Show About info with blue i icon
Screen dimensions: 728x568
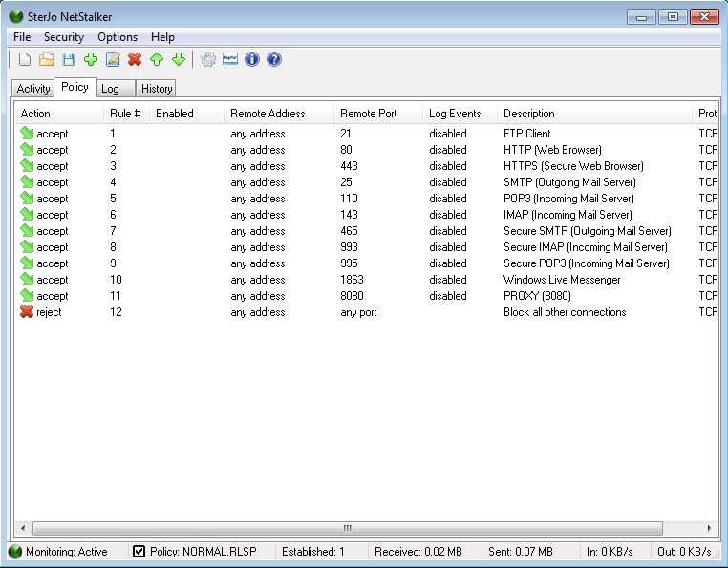(252, 60)
